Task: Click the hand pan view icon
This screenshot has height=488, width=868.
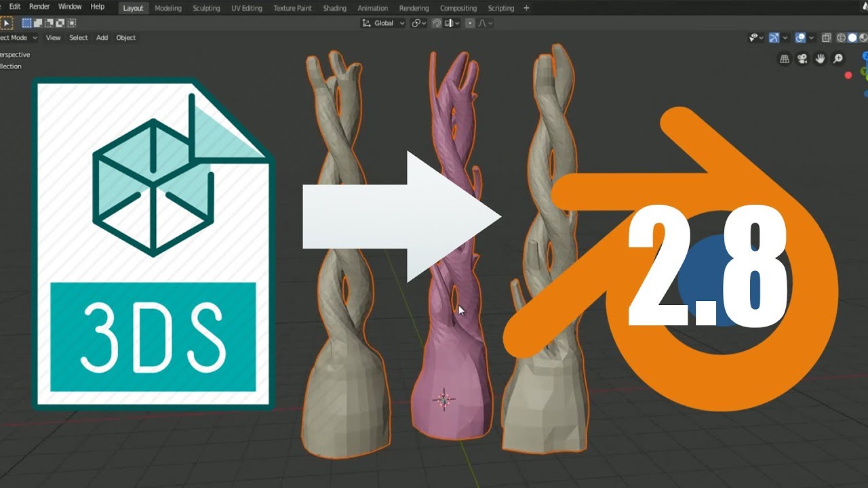Action: pos(820,59)
